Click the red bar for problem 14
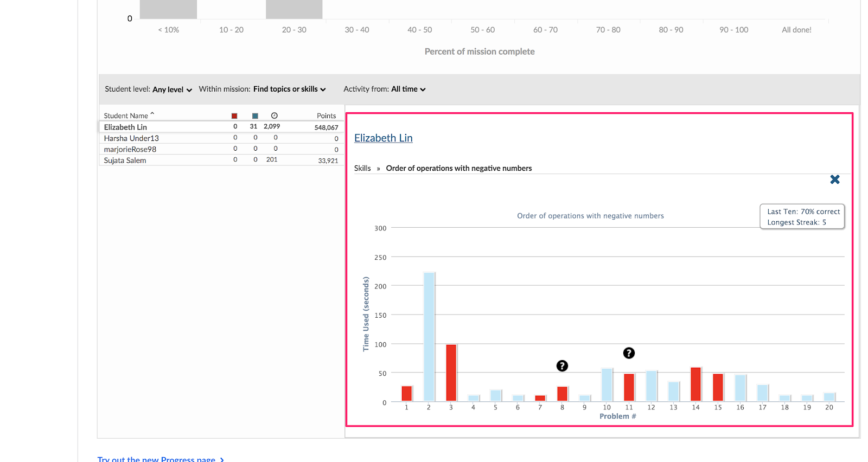 pyautogui.click(x=695, y=384)
